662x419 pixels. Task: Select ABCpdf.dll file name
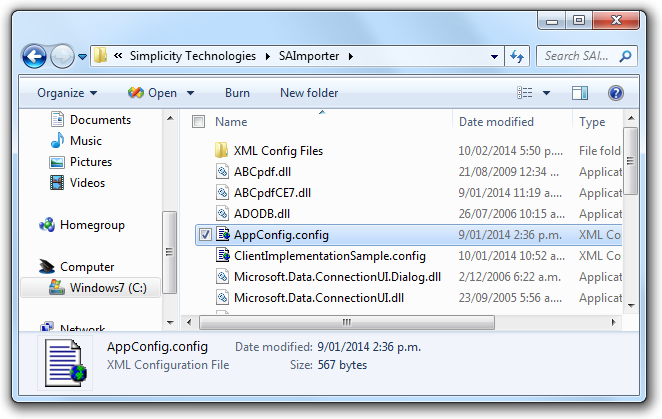pyautogui.click(x=262, y=172)
